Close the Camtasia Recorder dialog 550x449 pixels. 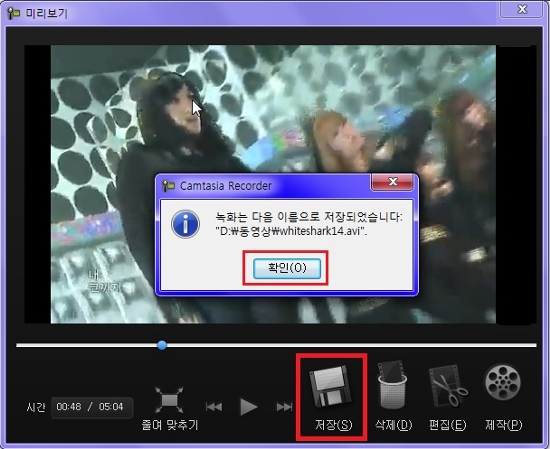point(392,182)
